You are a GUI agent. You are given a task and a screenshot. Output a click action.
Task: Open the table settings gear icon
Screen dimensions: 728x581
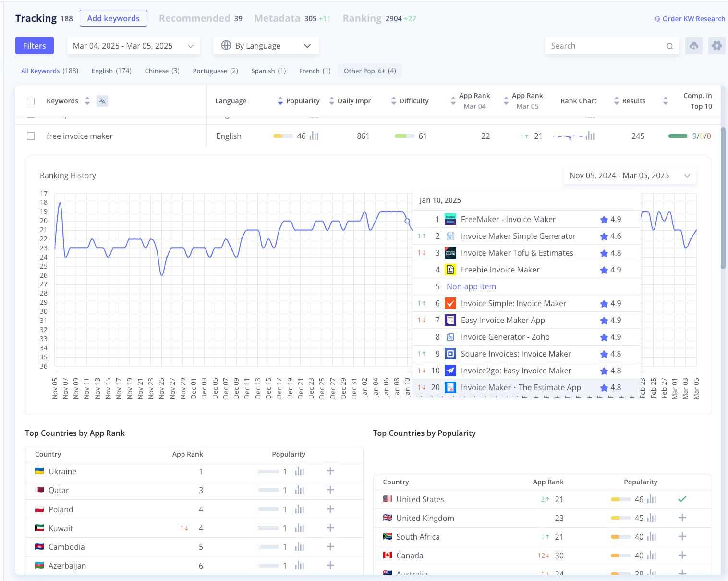click(717, 46)
